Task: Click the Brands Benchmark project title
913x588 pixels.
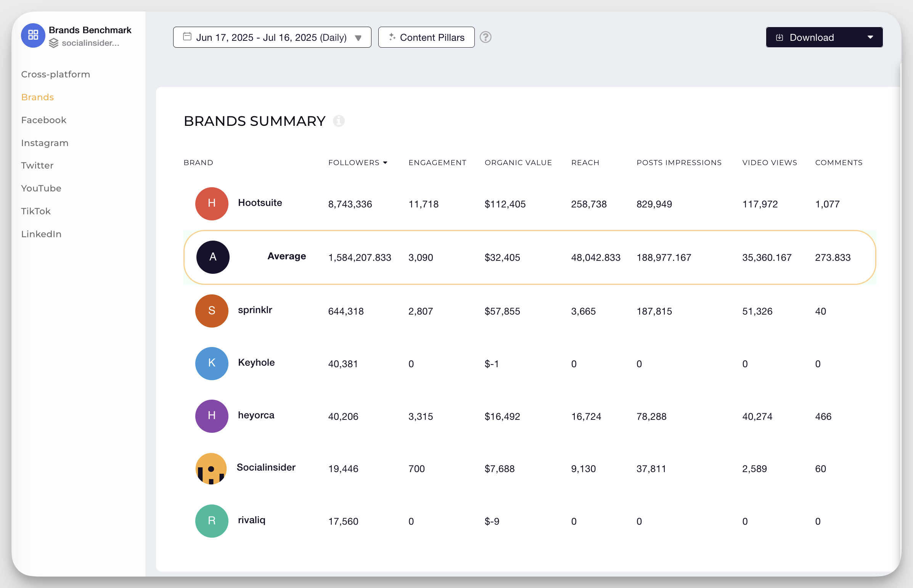Action: (x=90, y=30)
